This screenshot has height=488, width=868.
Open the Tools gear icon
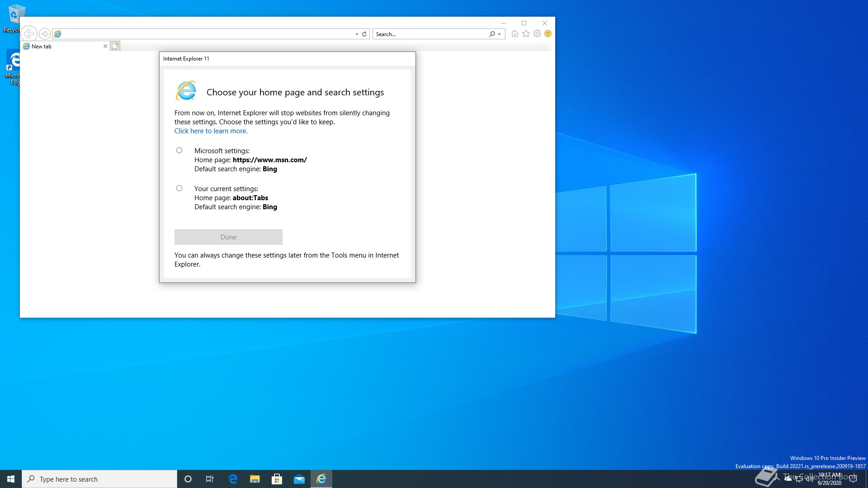(537, 34)
